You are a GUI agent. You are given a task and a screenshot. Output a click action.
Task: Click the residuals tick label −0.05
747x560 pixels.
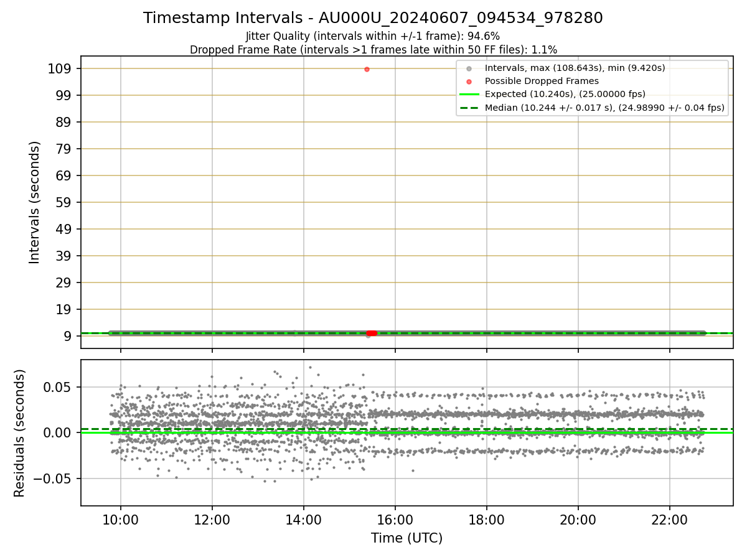coord(52,478)
